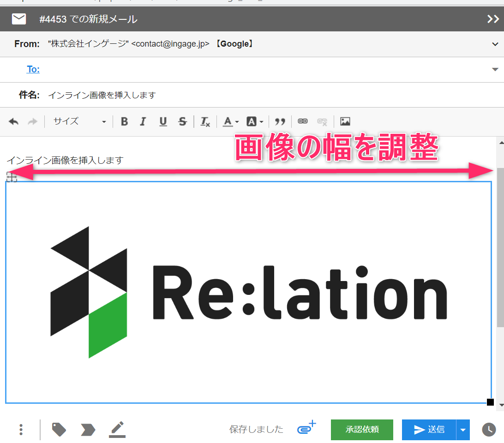Click the 【Google】 label in From line
This screenshot has height=443, width=504.
pos(234,44)
